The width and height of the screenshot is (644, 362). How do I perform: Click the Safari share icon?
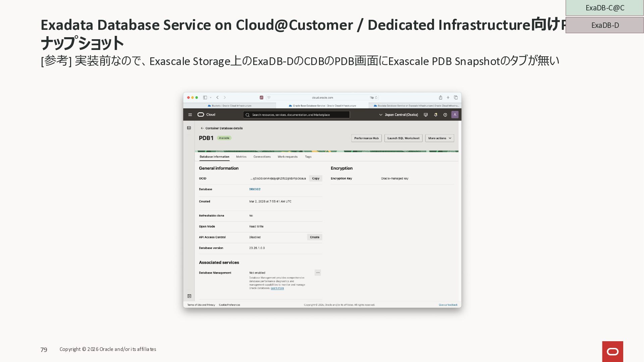pyautogui.click(x=440, y=98)
